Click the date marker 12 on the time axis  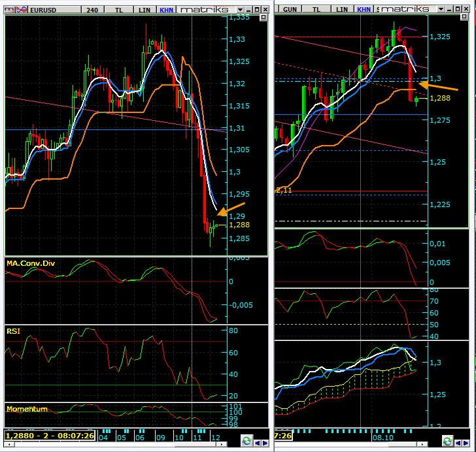point(216,438)
